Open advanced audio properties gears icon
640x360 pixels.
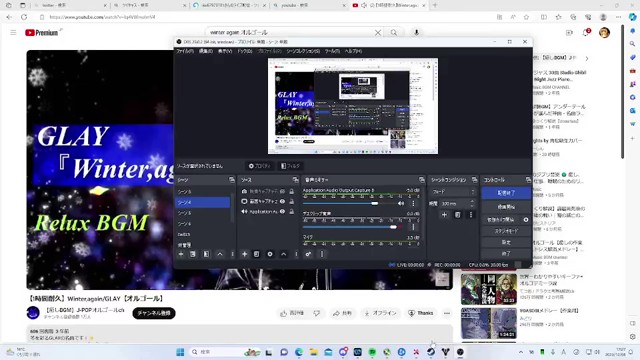click(308, 254)
